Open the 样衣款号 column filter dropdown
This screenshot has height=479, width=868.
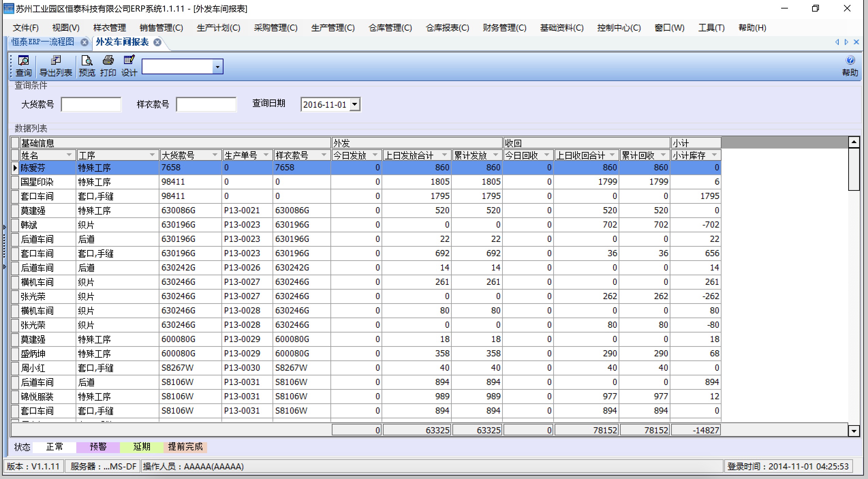click(324, 155)
